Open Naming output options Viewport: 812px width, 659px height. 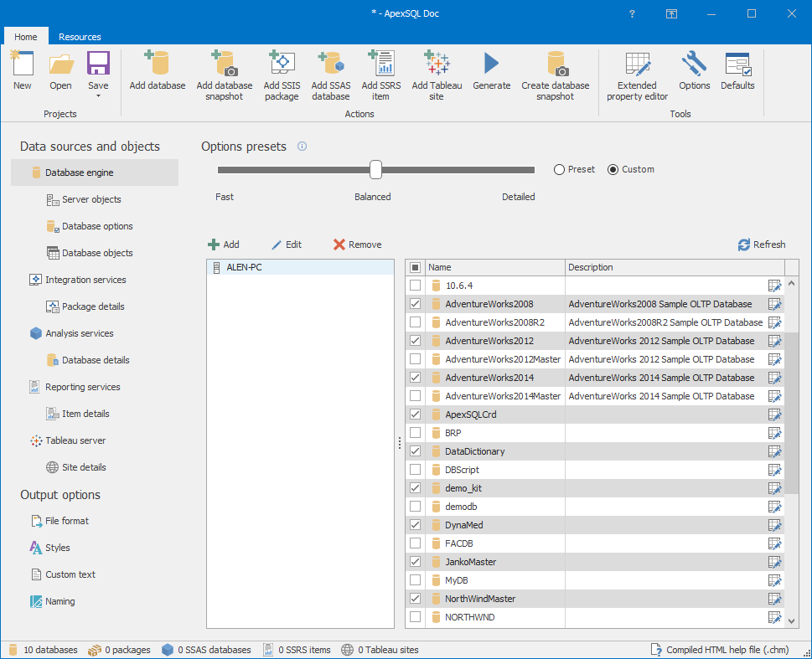(x=52, y=601)
